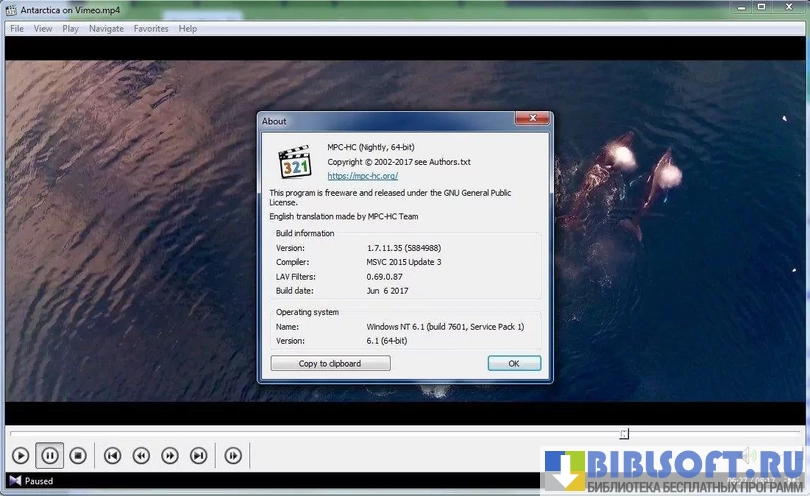Screen dimensions: 810x496
Task: Click the MPC-HC 321 clapperboard logo
Action: [x=294, y=162]
